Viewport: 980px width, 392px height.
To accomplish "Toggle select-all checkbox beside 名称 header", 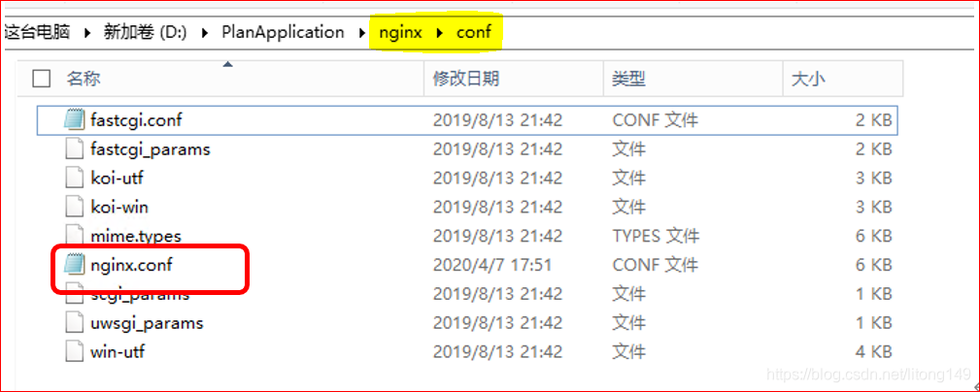I will [x=41, y=79].
